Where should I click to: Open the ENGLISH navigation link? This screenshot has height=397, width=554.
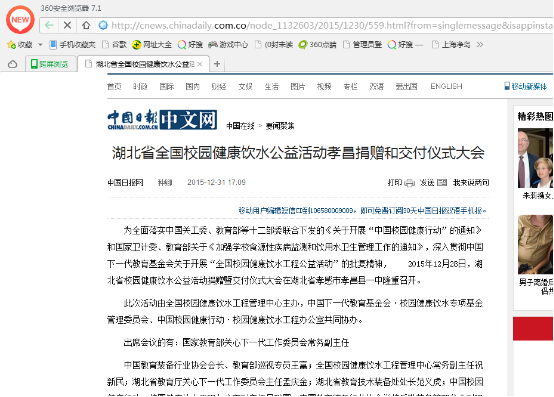[x=446, y=87]
